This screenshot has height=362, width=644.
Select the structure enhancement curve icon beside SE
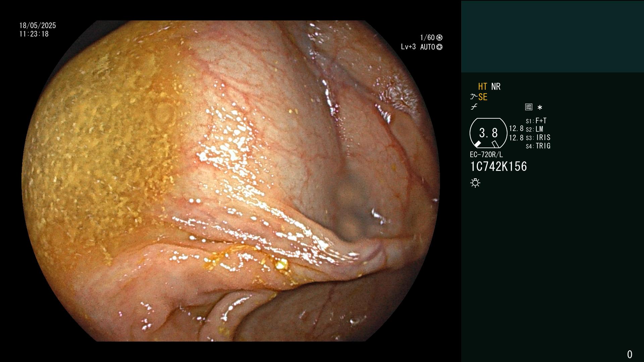[474, 97]
